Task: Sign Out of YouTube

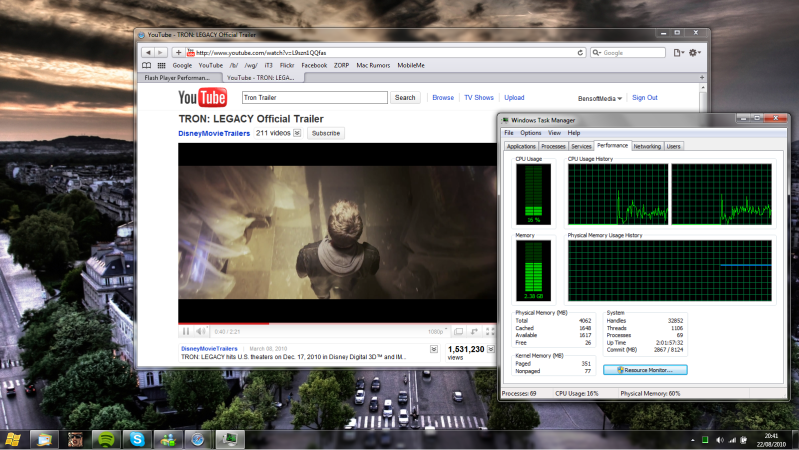Action: pyautogui.click(x=645, y=97)
